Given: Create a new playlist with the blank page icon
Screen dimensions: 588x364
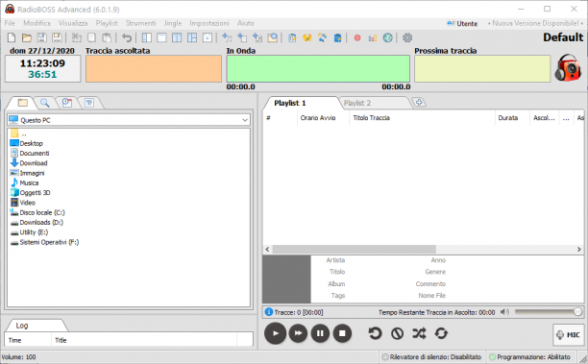Looking at the screenshot, I should [12, 37].
